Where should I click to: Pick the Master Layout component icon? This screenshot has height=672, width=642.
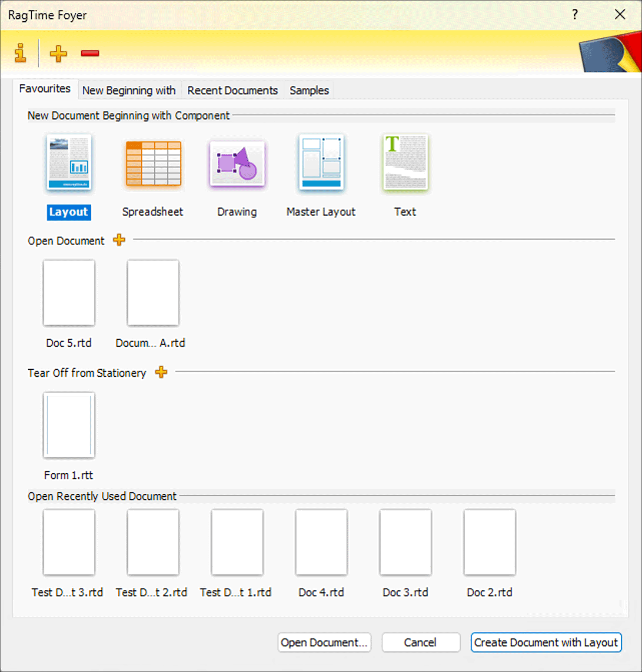click(x=321, y=163)
